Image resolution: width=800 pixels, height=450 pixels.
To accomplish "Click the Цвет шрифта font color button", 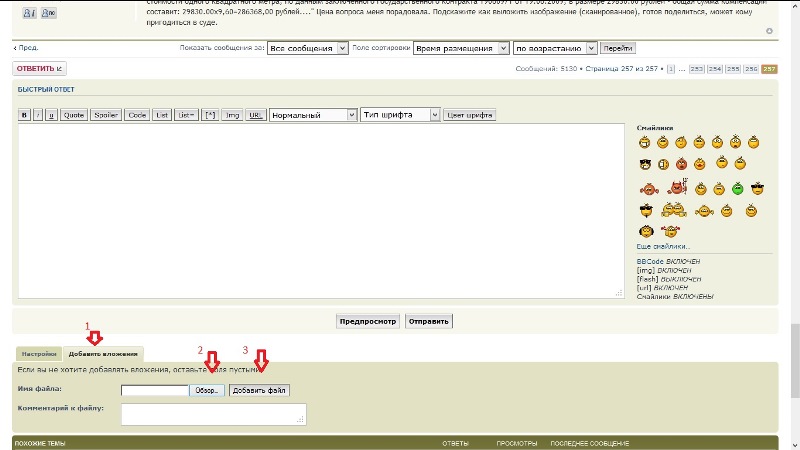I will tap(470, 115).
